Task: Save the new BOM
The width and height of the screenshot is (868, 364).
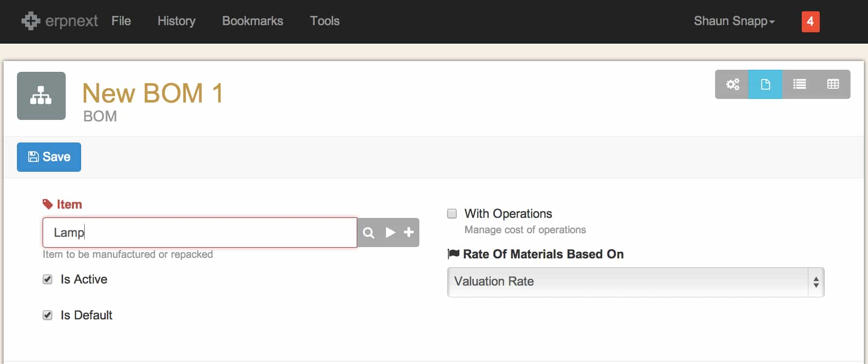Action: 49,157
